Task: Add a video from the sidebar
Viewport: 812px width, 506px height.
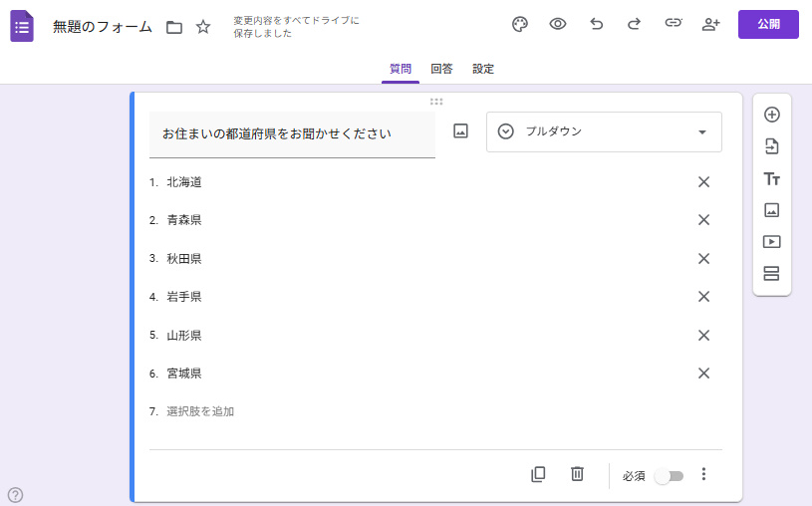Action: [771, 241]
